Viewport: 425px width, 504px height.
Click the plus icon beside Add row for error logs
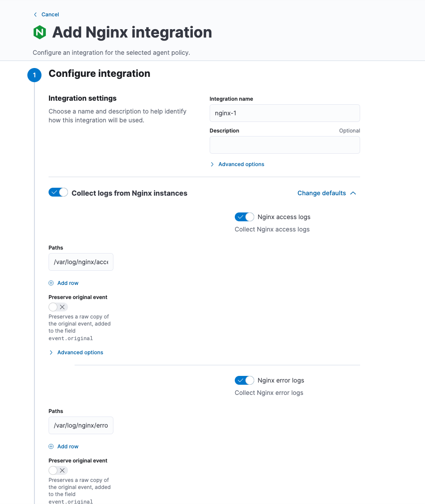tap(51, 446)
